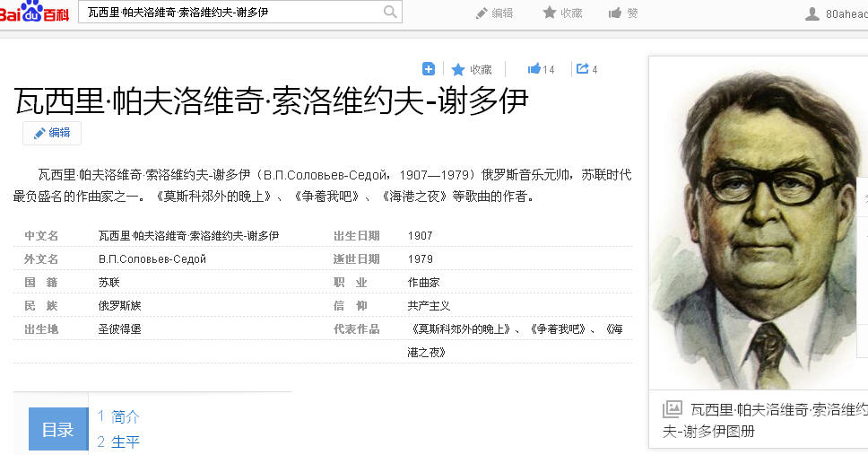
Task: Click the top bar 赞 thumbs-up button
Action: point(623,13)
